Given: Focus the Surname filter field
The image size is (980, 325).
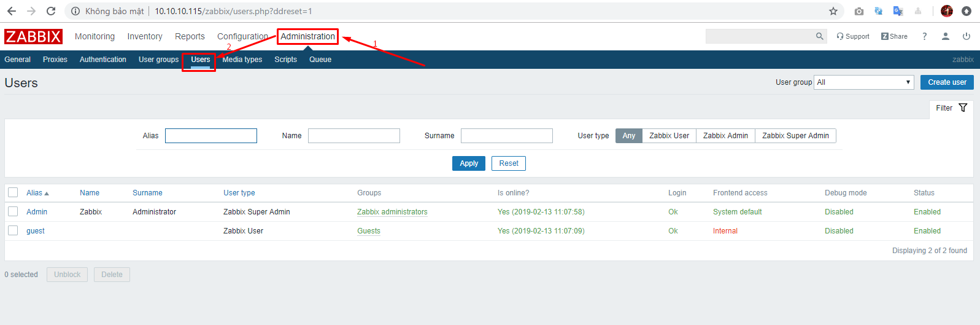Looking at the screenshot, I should click(x=507, y=136).
